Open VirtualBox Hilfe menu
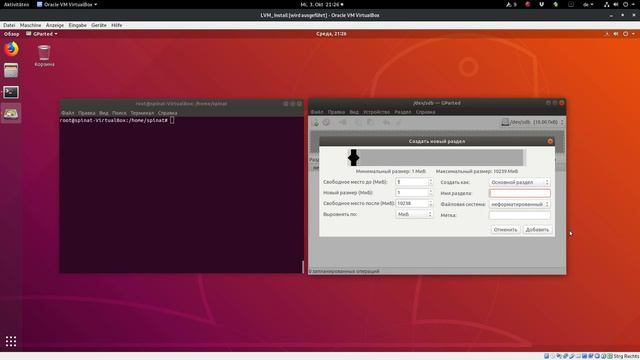The width and height of the screenshot is (640, 360). point(117,25)
